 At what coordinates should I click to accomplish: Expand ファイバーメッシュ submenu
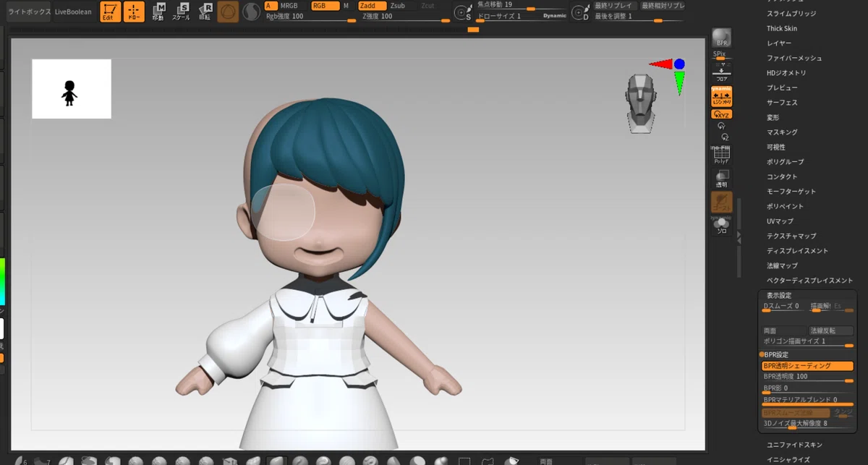point(794,58)
